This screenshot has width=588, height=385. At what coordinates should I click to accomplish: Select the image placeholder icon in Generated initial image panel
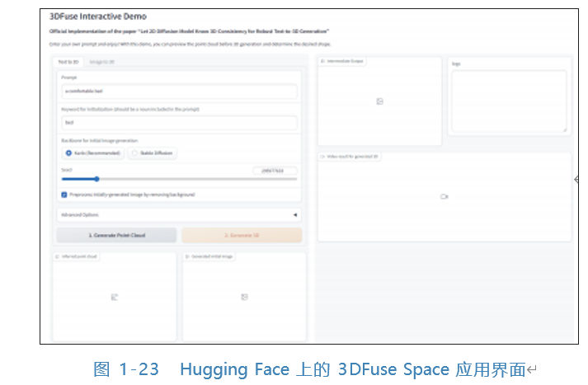pos(244,297)
